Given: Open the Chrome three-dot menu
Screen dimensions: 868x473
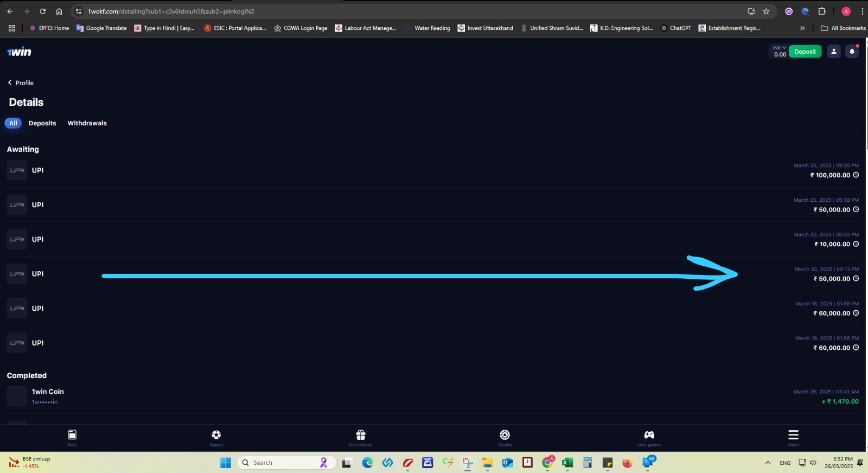Looking at the screenshot, I should (862, 11).
